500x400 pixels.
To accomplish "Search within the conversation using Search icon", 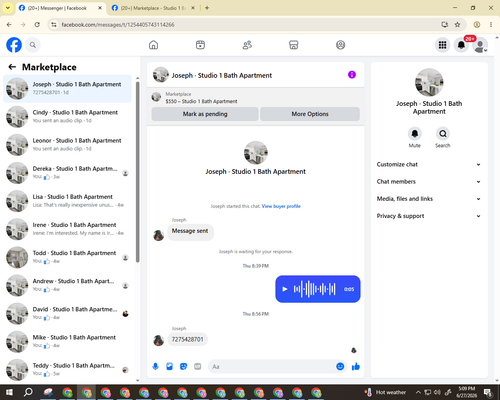I will tap(443, 134).
